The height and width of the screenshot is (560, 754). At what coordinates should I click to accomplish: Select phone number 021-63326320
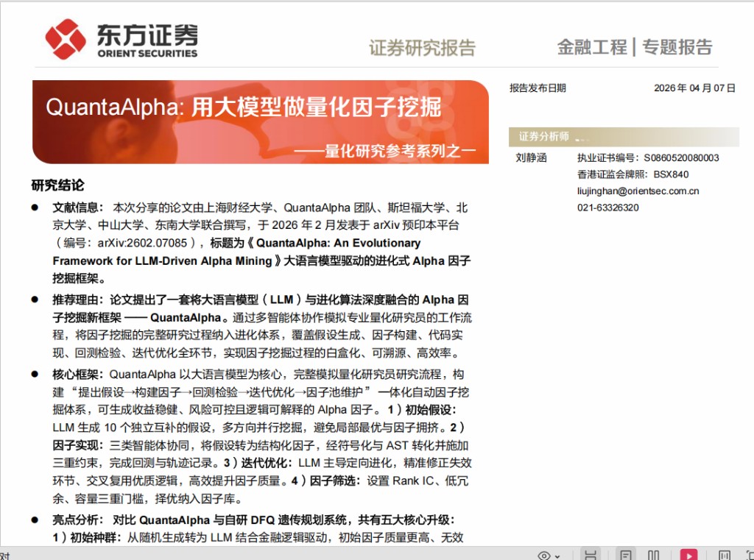tap(607, 208)
